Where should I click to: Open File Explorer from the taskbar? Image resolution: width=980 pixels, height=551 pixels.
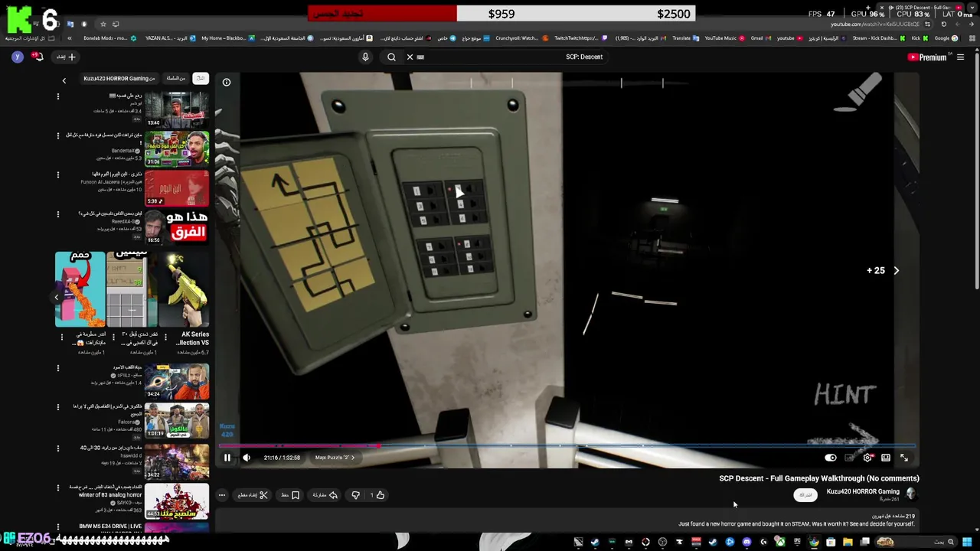tap(848, 542)
